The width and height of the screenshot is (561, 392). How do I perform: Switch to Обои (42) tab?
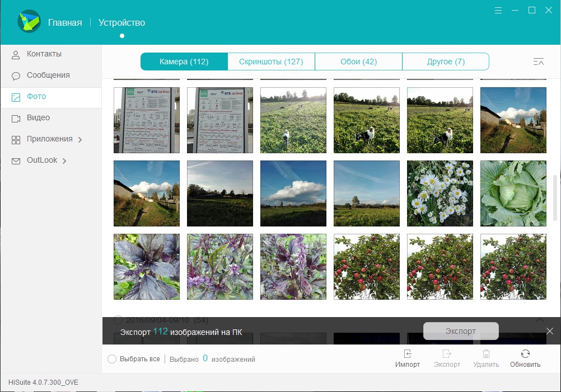tap(358, 62)
